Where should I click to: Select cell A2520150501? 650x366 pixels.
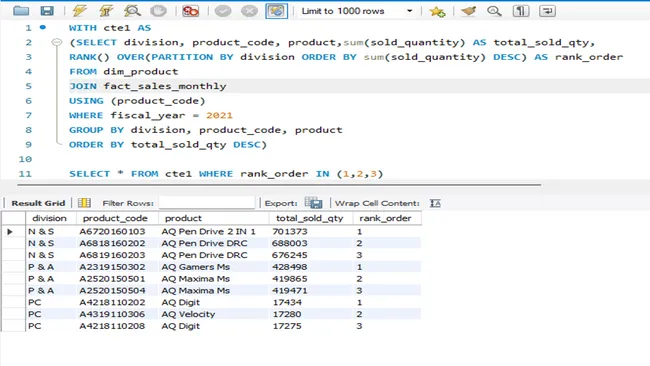(112, 279)
